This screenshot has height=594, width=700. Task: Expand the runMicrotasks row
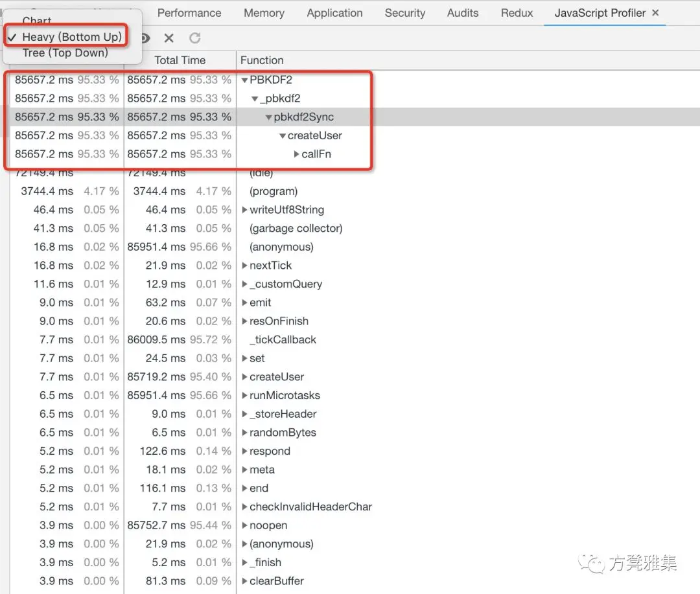244,395
